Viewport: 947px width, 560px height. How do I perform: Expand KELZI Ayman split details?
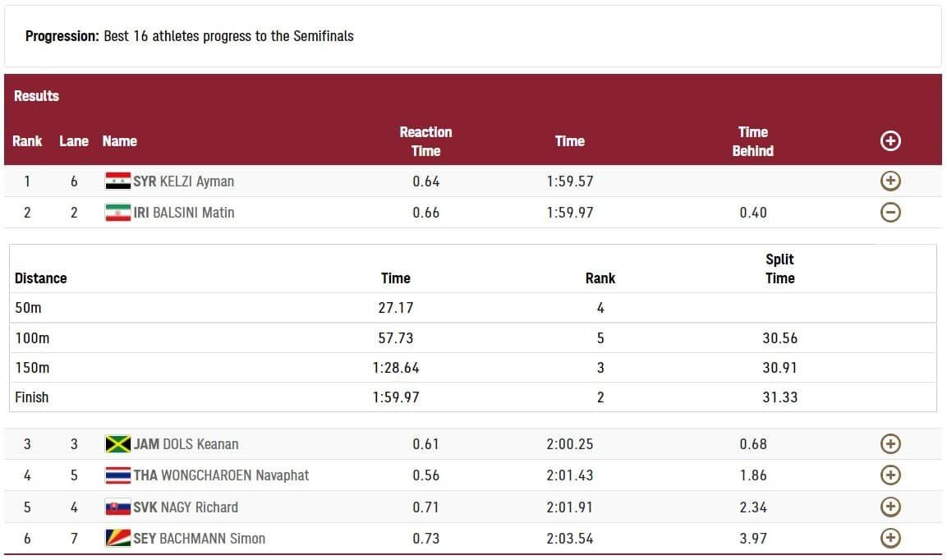pyautogui.click(x=890, y=181)
